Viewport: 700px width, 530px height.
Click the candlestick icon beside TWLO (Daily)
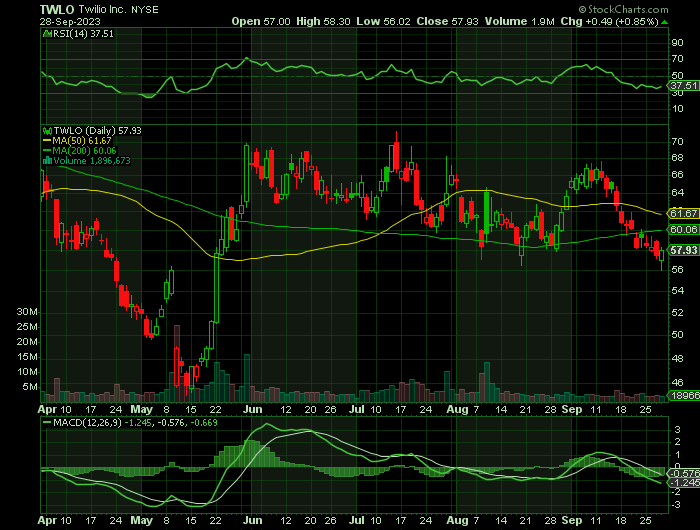point(47,131)
